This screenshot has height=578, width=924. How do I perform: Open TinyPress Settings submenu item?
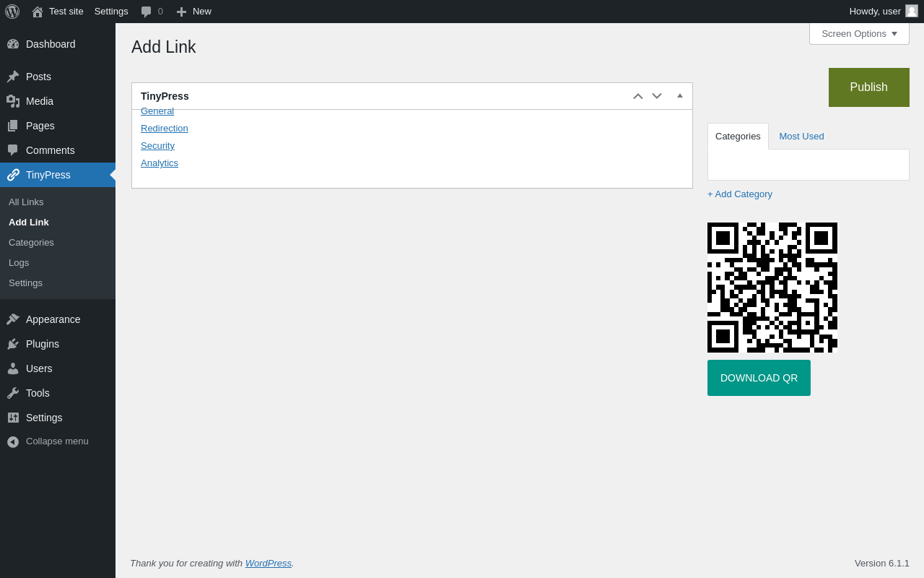click(25, 282)
